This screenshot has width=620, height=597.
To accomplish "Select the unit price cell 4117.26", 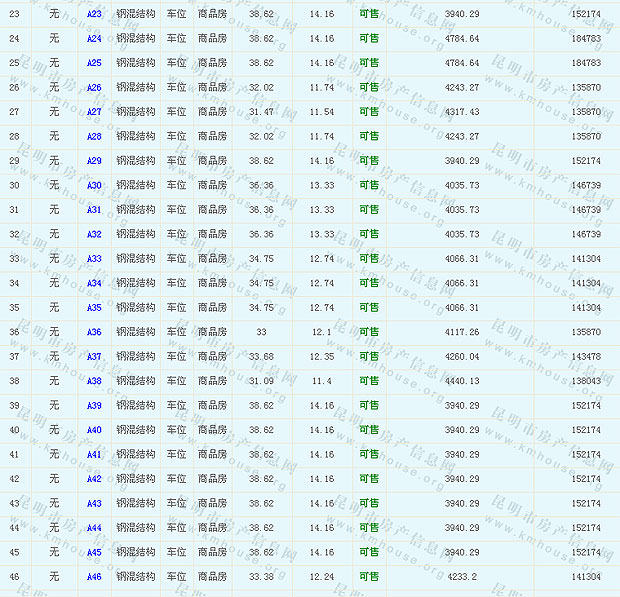I will pyautogui.click(x=461, y=332).
